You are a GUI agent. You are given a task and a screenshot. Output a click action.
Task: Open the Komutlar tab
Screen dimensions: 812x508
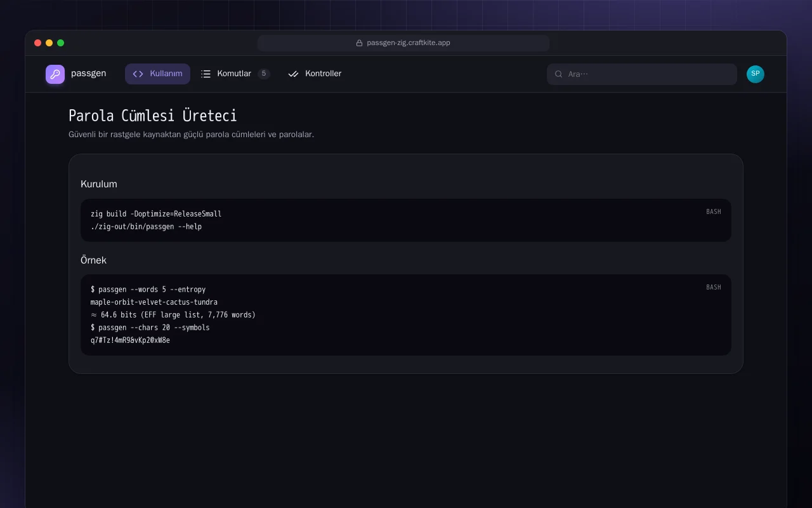pos(235,74)
